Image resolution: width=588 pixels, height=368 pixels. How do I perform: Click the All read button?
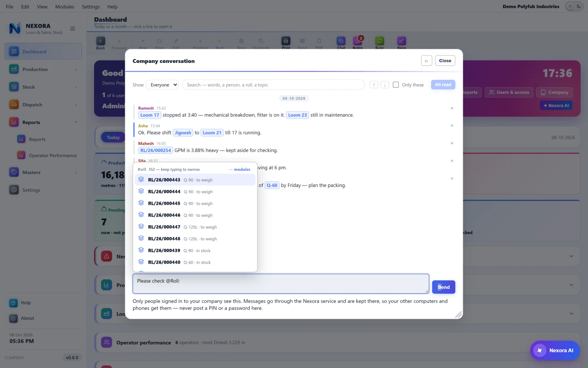pyautogui.click(x=443, y=85)
